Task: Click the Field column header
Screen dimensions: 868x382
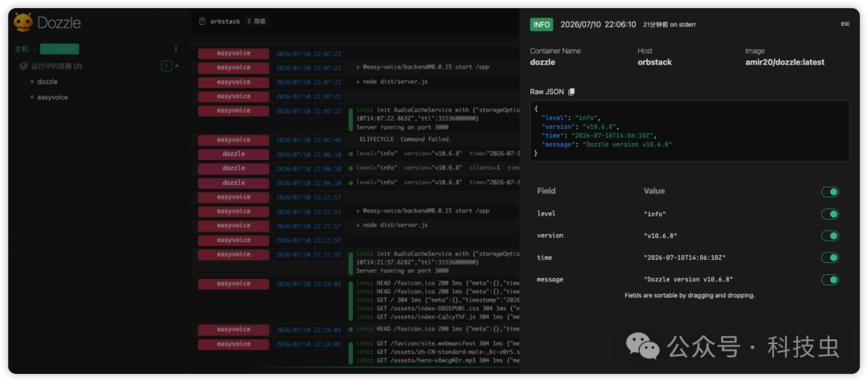Action: [547, 191]
